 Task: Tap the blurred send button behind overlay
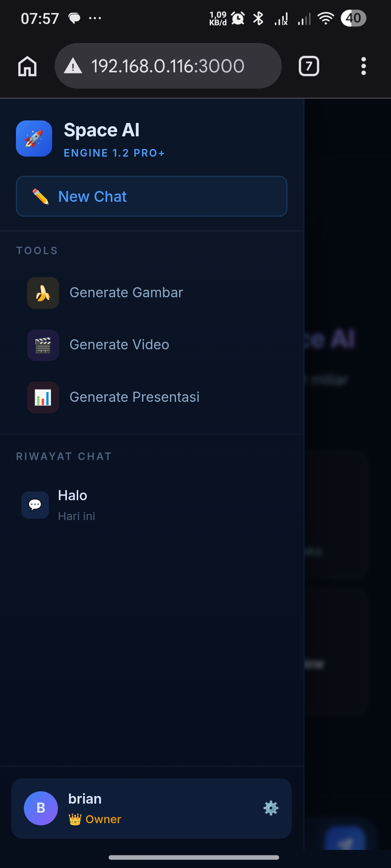(x=345, y=839)
